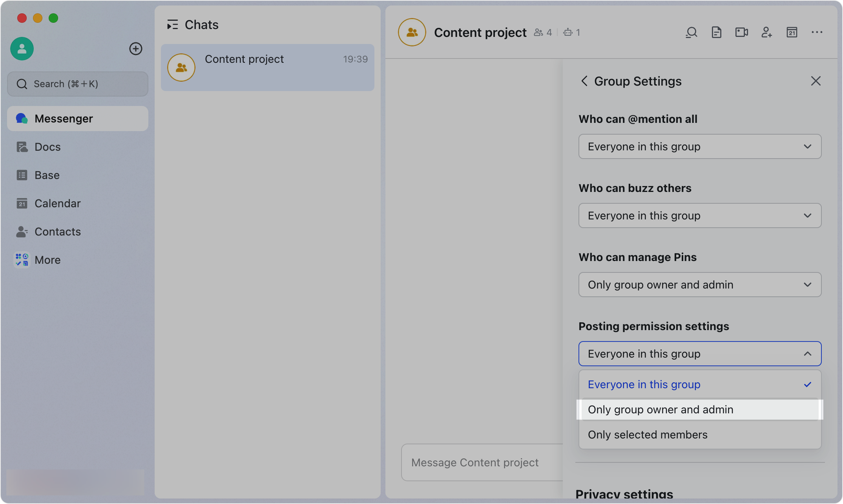Open group calendar icon in header

pos(792,32)
